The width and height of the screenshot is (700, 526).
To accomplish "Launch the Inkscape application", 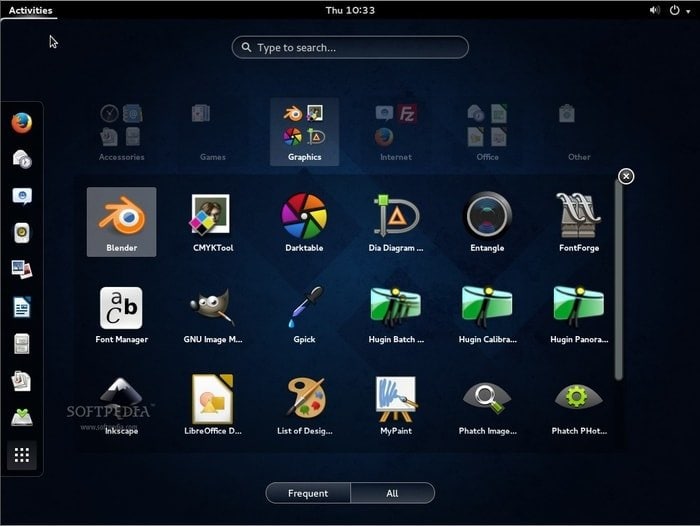I will (121, 405).
